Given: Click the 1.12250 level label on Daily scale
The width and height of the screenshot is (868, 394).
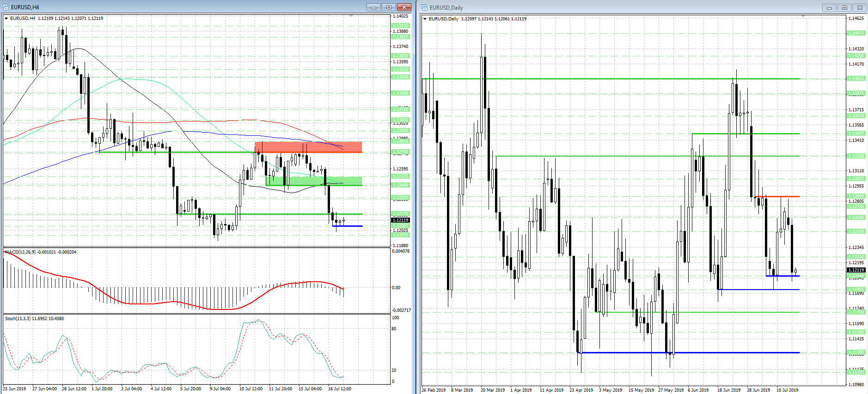Looking at the screenshot, I should click(x=856, y=257).
